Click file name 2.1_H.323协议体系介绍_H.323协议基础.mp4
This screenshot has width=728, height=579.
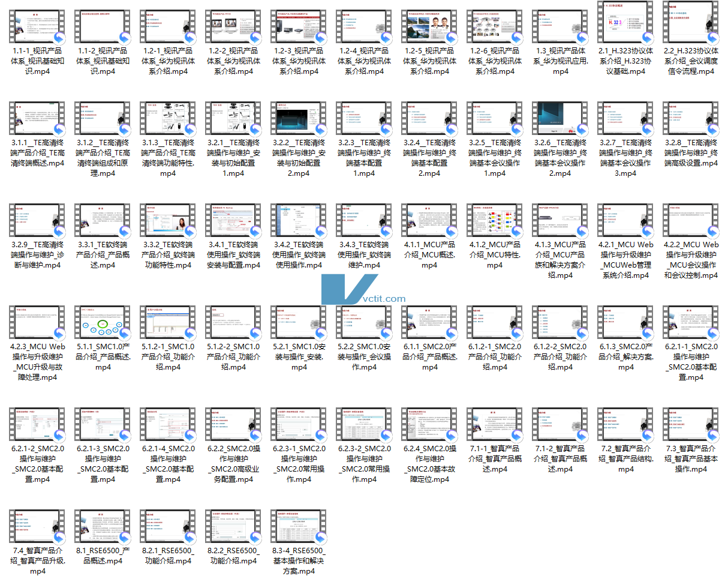(x=626, y=61)
